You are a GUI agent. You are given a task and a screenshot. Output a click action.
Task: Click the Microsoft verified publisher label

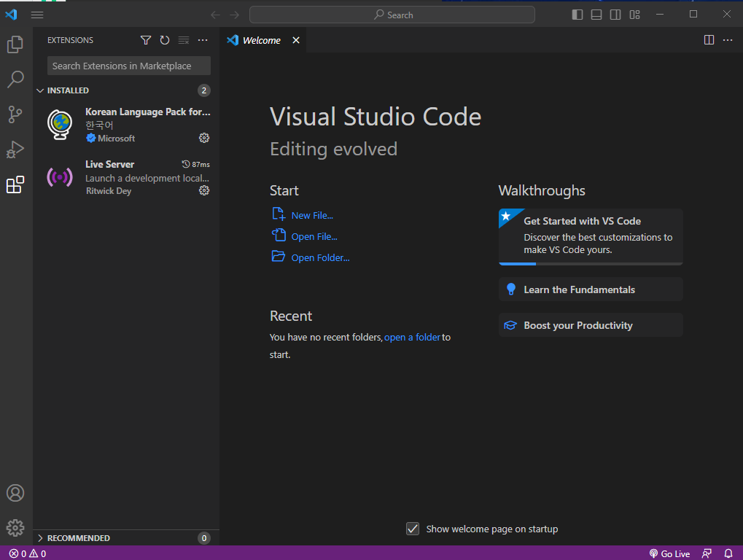111,139
